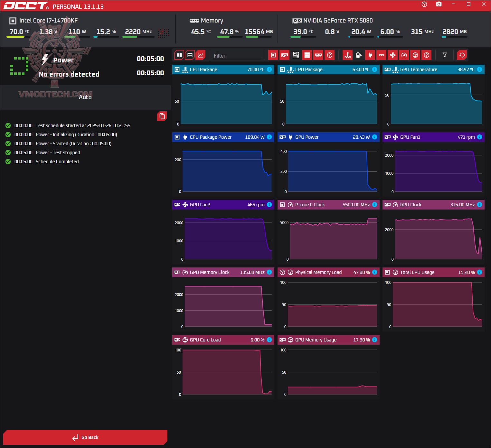Viewport: 491px width, 448px height.
Task: Open info for GPU Power graph
Action: 375,137
